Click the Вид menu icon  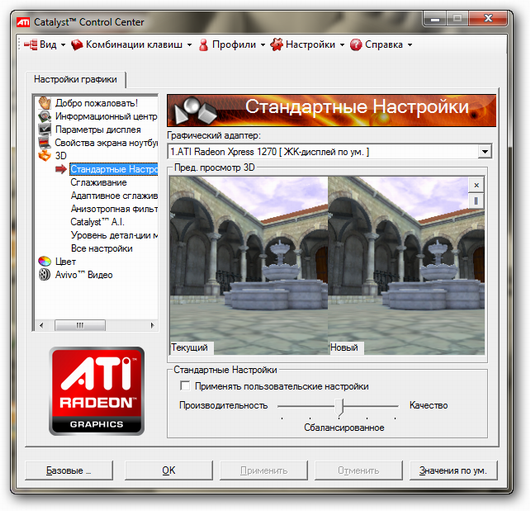[x=30, y=45]
